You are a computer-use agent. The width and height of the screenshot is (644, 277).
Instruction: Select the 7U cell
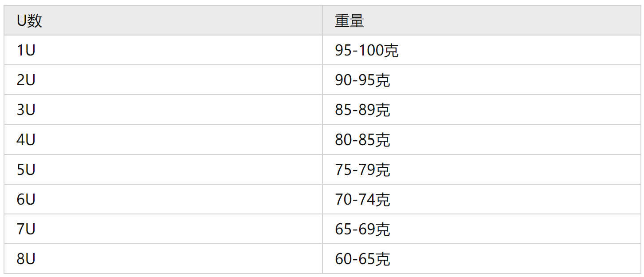[163, 229]
